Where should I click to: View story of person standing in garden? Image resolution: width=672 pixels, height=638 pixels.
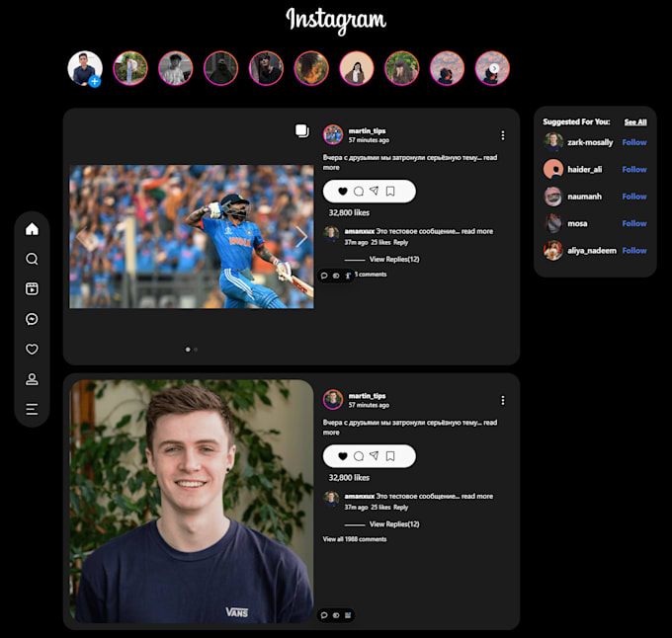[x=130, y=68]
